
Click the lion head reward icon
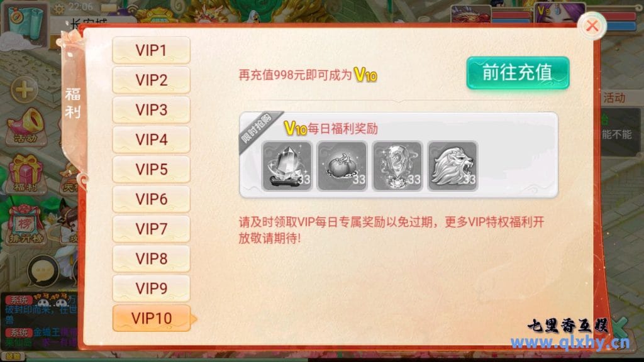pos(453,166)
